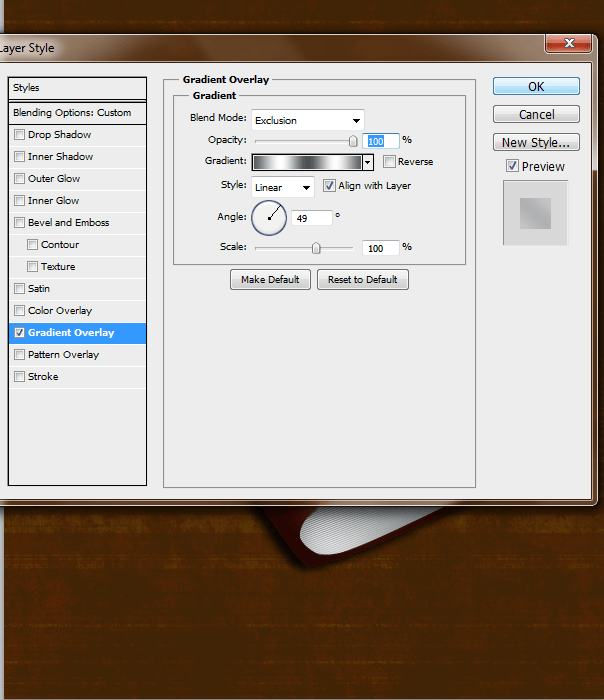Screen dimensions: 604x700
Task: Click Make Default button
Action: coord(270,279)
